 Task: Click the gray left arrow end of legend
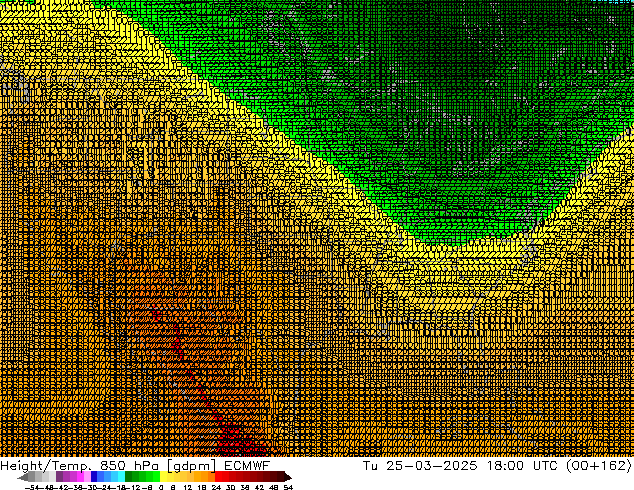23,477
